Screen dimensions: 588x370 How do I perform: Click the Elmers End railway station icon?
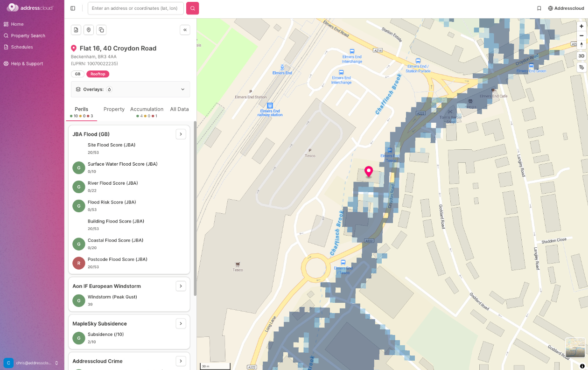[270, 105]
